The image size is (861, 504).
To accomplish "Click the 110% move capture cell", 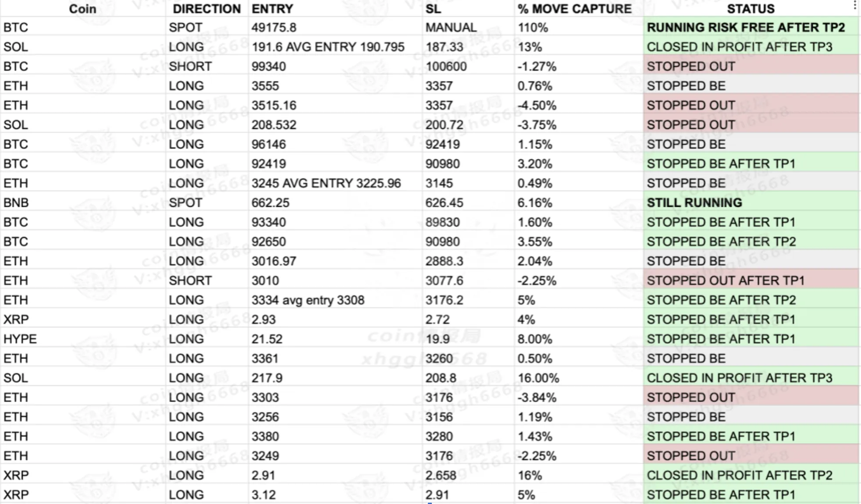I will pos(533,28).
